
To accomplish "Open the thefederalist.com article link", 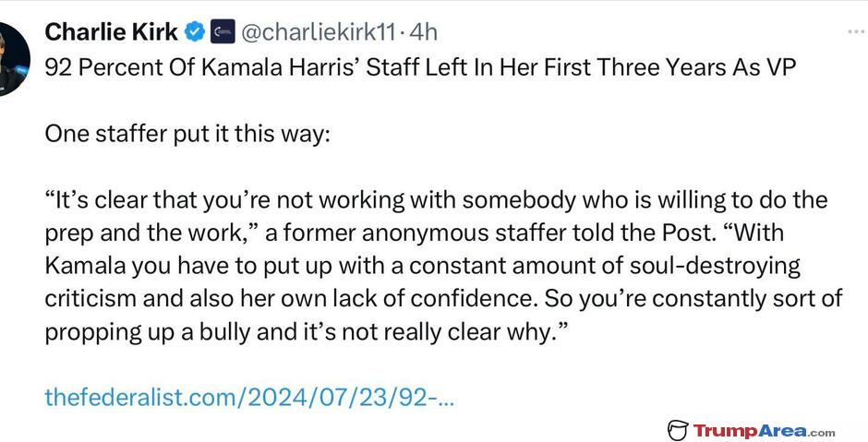I will [x=249, y=397].
